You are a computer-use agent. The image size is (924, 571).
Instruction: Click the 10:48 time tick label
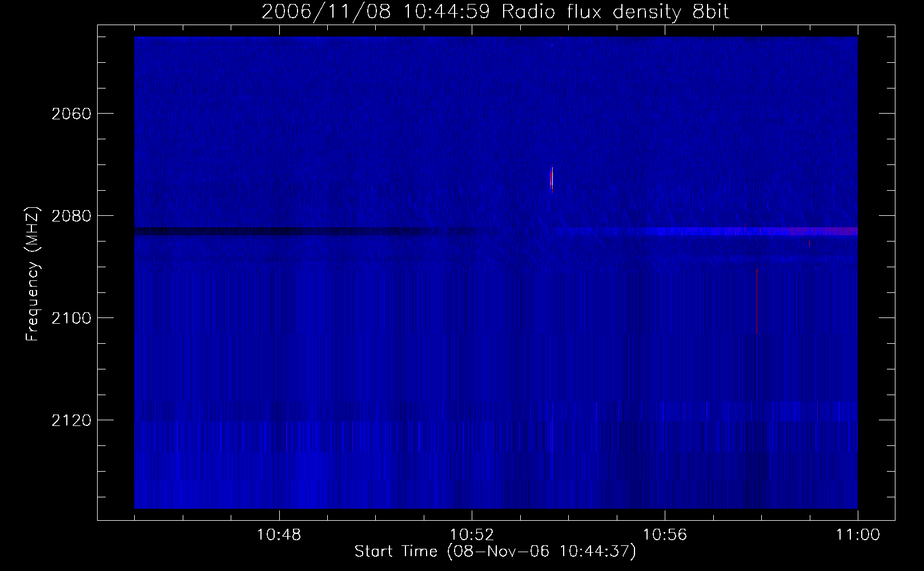tap(279, 535)
